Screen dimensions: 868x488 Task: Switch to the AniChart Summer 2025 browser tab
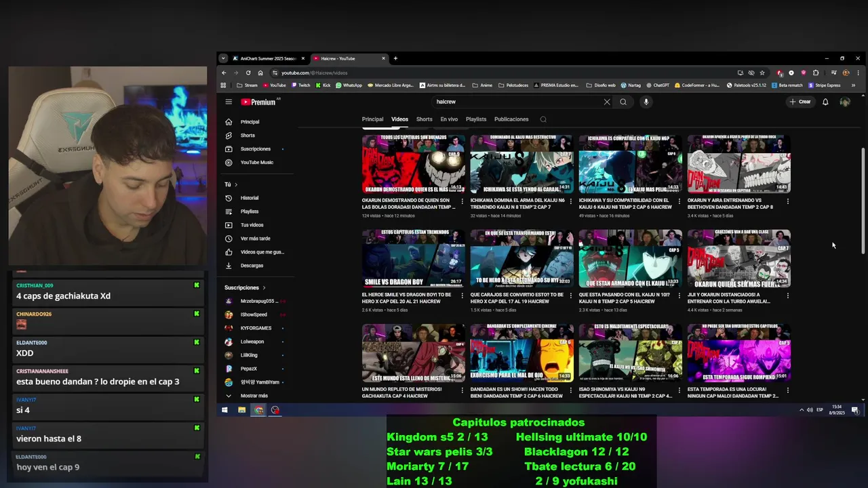(x=269, y=58)
